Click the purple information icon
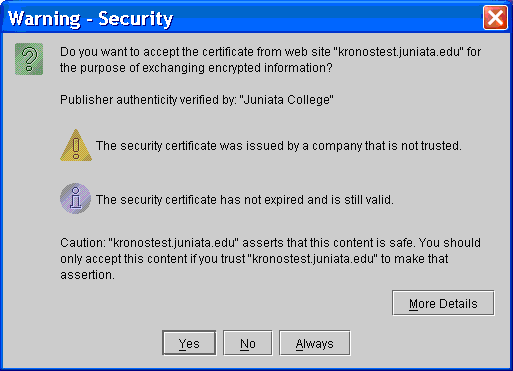513x371 pixels. click(76, 199)
